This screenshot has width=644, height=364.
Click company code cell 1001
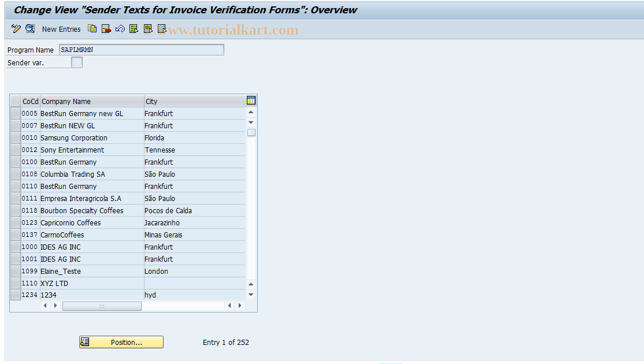tap(29, 259)
